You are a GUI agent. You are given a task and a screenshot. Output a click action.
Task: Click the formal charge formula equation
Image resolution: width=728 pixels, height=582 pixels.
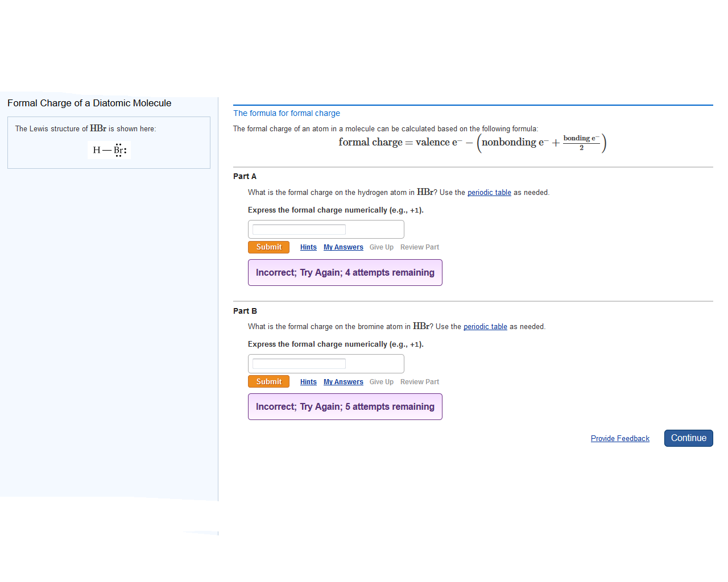[473, 143]
